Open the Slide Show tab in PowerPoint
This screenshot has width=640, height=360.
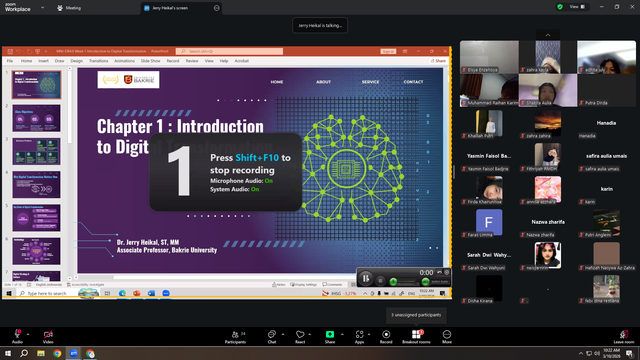click(151, 61)
